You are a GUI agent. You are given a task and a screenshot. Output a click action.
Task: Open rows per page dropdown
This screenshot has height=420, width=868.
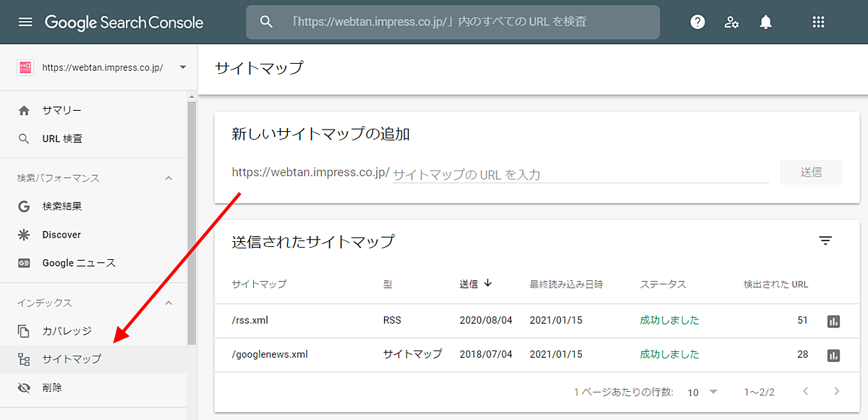pos(702,392)
